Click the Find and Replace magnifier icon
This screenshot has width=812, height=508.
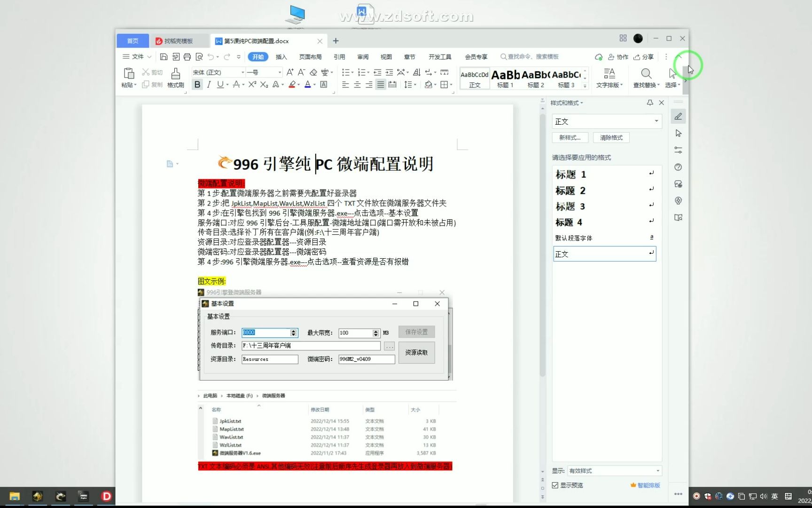pyautogui.click(x=646, y=73)
